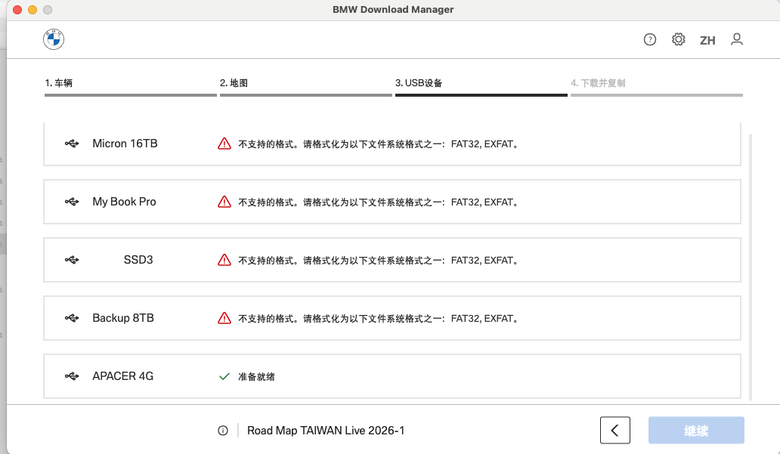The width and height of the screenshot is (780, 454).
Task: Click USB icon next to Backup 8TB
Action: click(72, 318)
